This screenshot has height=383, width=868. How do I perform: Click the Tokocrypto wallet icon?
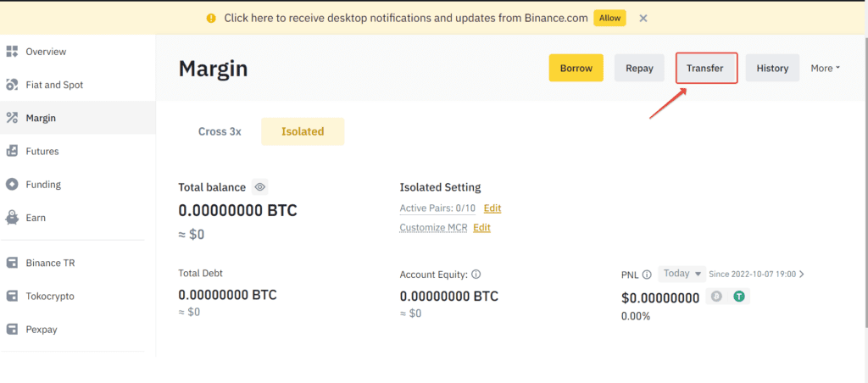(12, 296)
